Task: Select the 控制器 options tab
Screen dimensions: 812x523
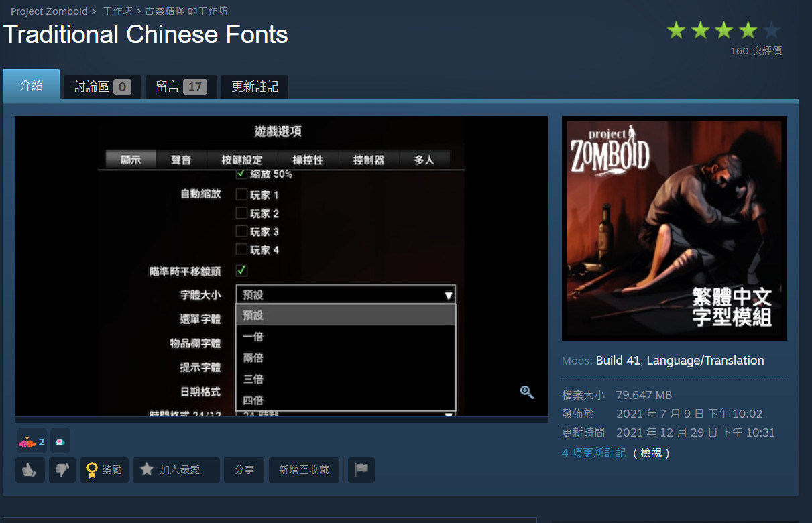Action: pos(369,160)
